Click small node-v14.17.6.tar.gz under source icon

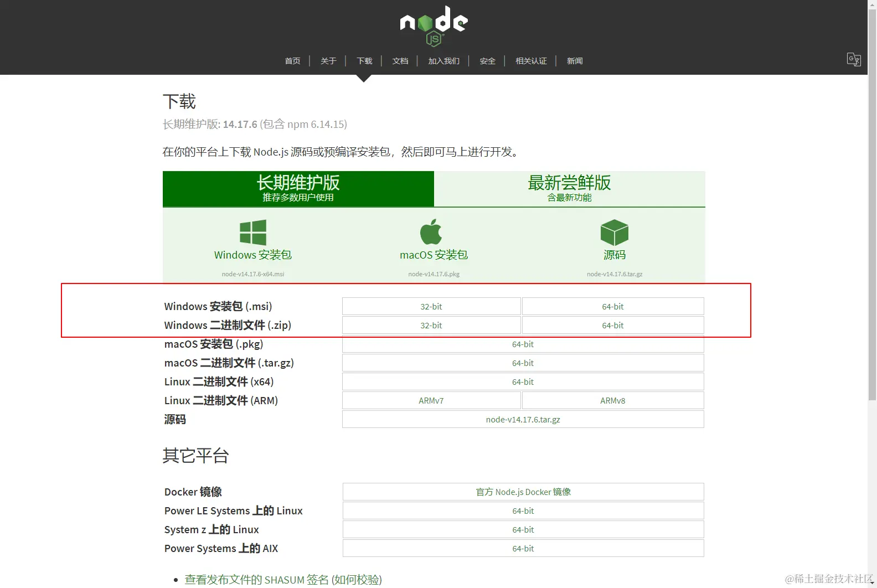pyautogui.click(x=615, y=274)
